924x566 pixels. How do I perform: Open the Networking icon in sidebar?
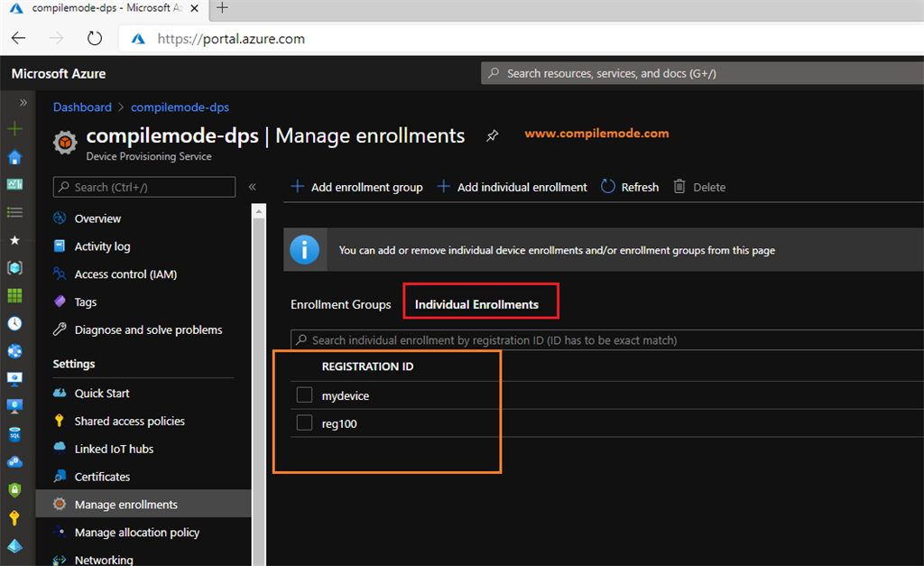coord(59,560)
